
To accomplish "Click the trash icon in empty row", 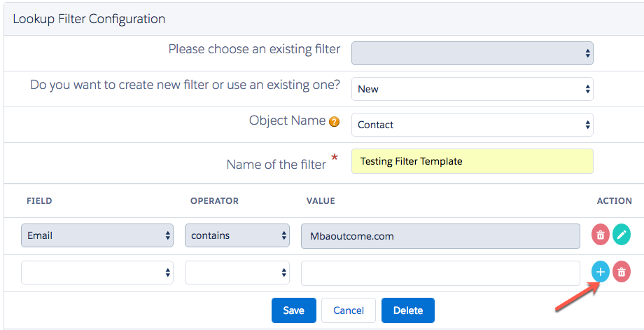I will click(x=622, y=272).
